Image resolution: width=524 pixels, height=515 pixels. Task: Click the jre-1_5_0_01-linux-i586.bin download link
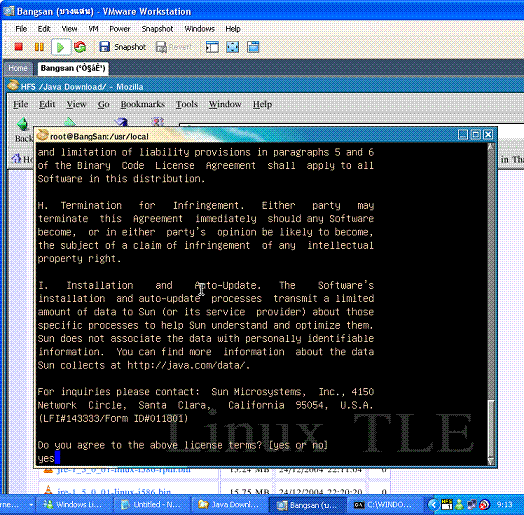click(x=114, y=492)
